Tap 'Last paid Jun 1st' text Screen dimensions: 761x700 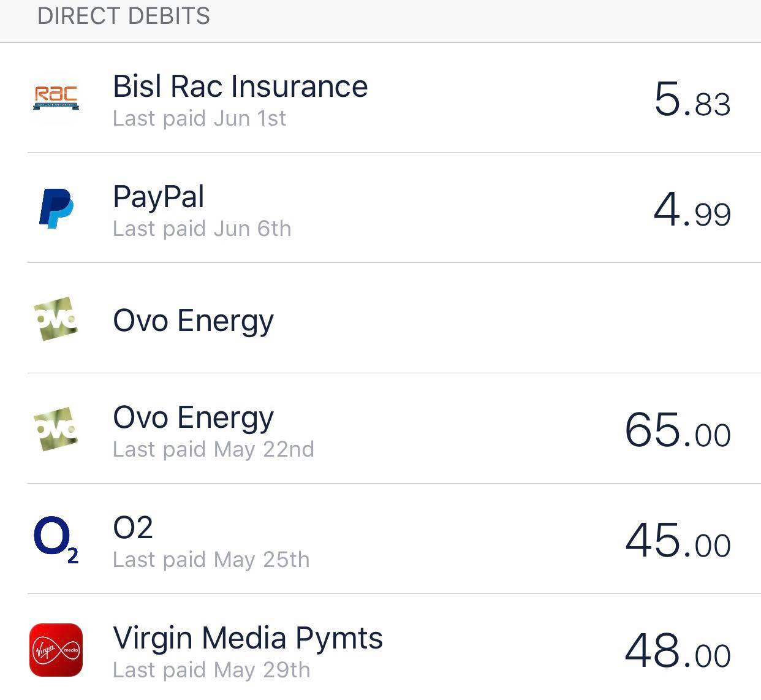(x=199, y=118)
